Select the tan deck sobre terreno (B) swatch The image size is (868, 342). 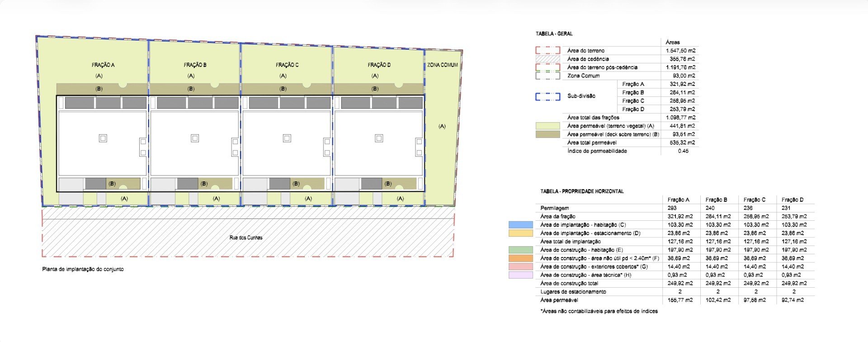(x=547, y=134)
